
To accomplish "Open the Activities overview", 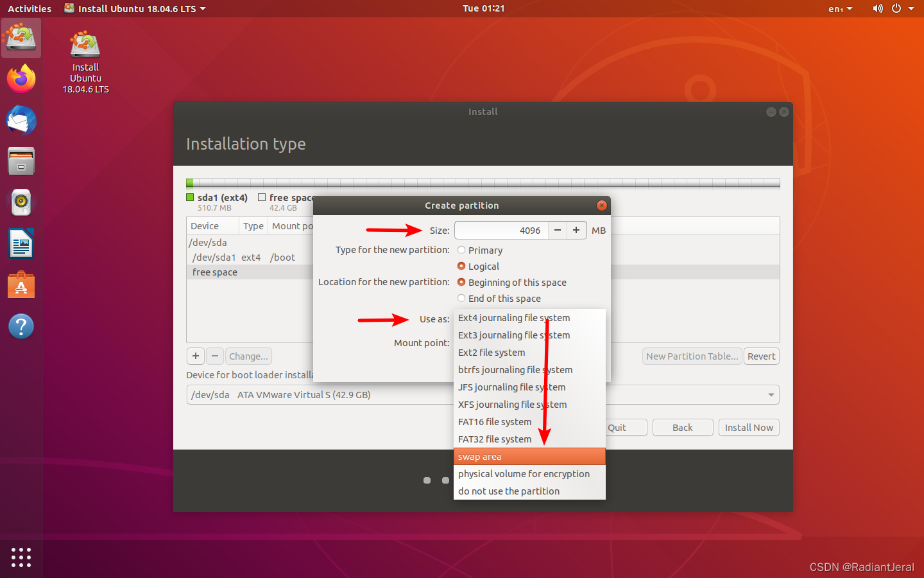I will point(30,9).
